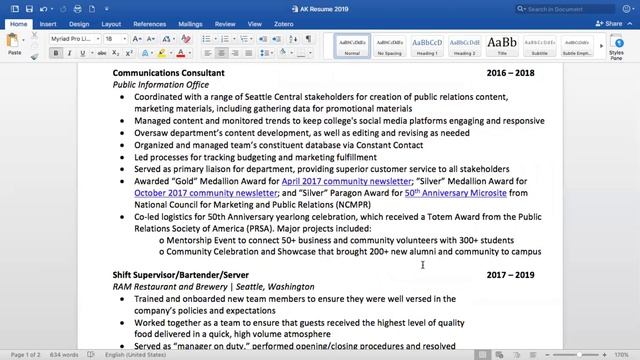Screen dimensions: 640x360
Task: Expand the styles gallery arrow
Action: pyautogui.click(x=601, y=46)
